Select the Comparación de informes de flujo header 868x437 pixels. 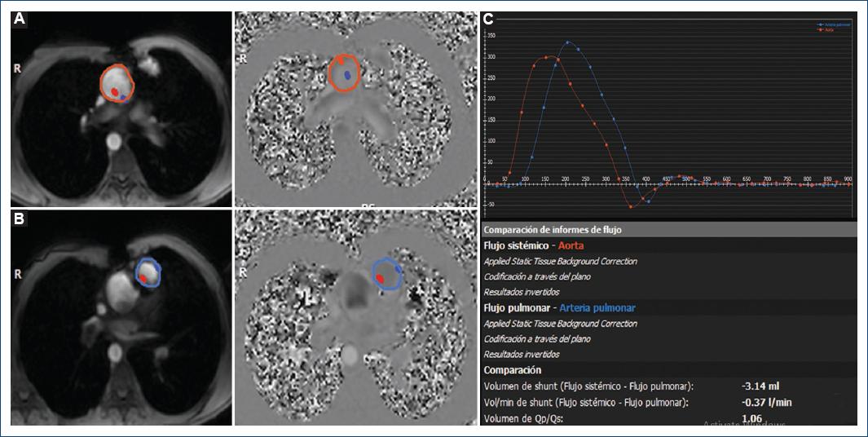click(x=553, y=230)
